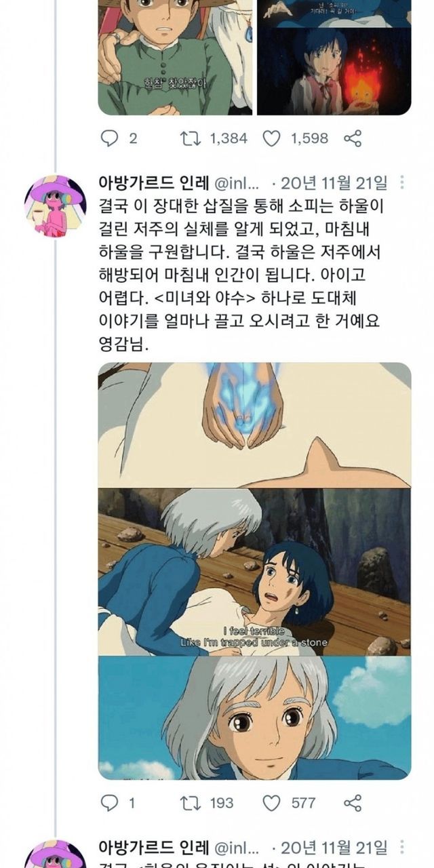Viewport: 434px width, 868px height.
Task: View the image subtitled 'I feel terrible'
Action: point(254,572)
